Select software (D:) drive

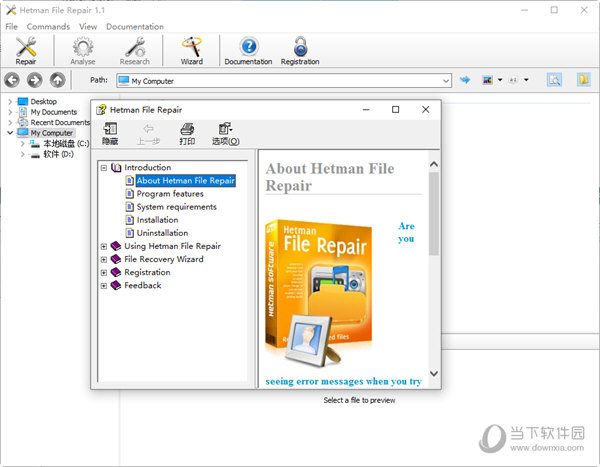(x=58, y=154)
